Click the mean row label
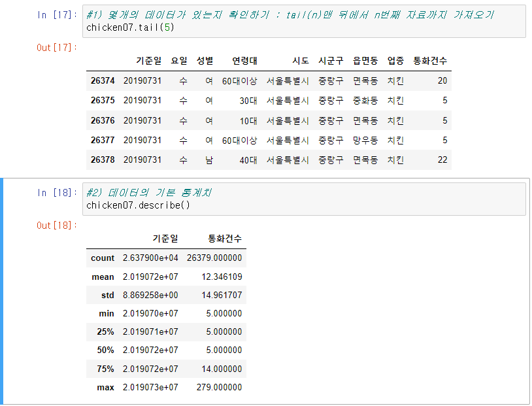532x406 pixels. point(103,277)
